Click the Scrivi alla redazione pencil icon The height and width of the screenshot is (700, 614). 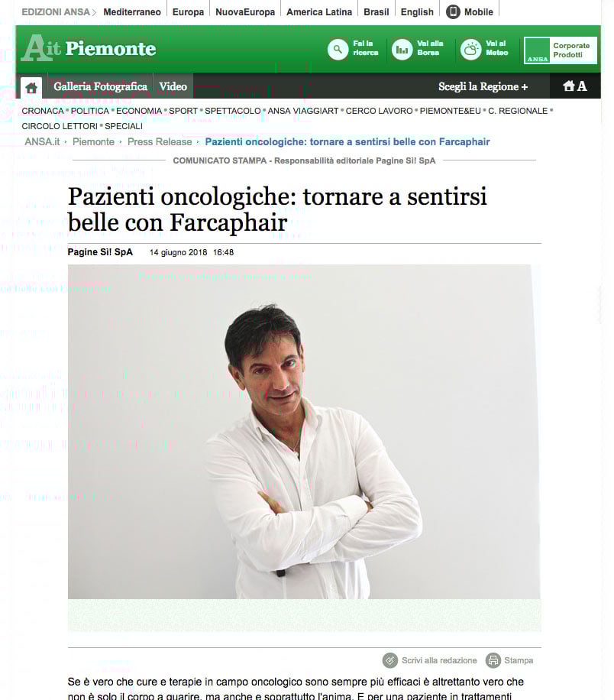tap(390, 659)
